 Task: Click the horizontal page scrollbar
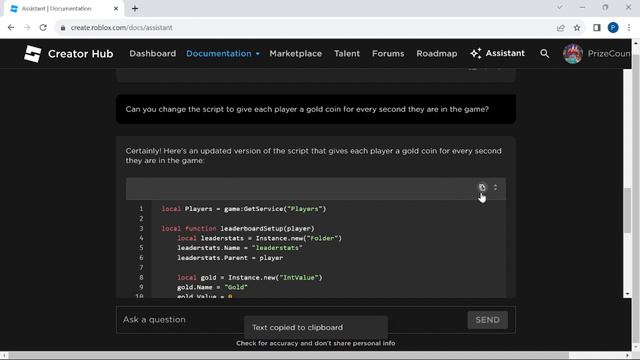pyautogui.click(x=289, y=356)
